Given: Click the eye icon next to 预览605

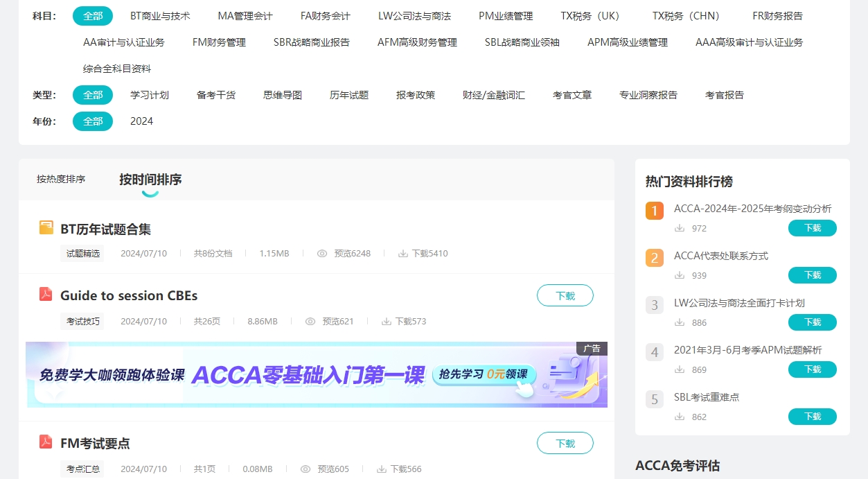Looking at the screenshot, I should coord(304,469).
